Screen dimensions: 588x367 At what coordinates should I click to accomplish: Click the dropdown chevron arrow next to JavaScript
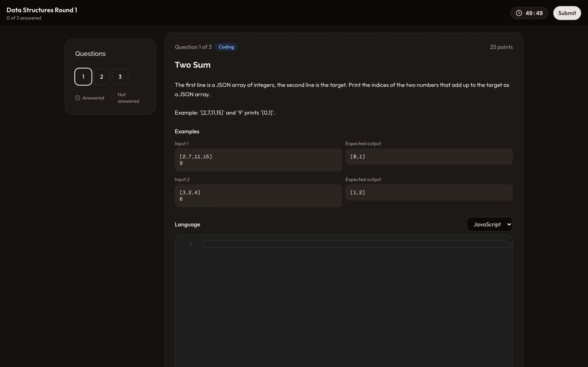point(509,224)
